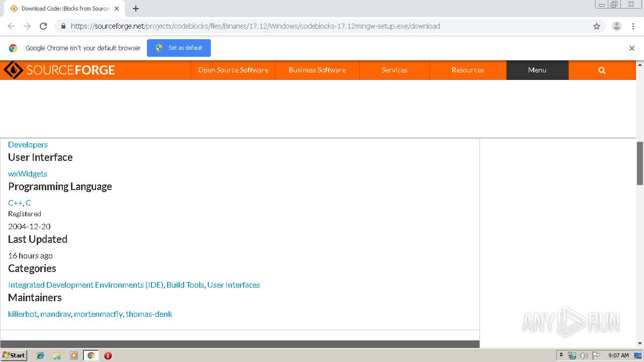Open the file explorer taskbar icon
Screen dimensions: 644x362
pyautogui.click(x=57, y=355)
